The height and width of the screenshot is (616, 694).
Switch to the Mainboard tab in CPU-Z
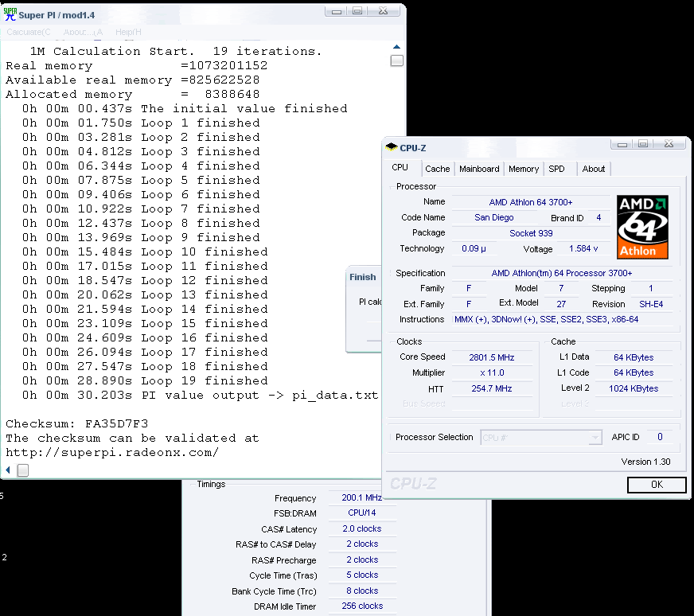[x=479, y=168]
